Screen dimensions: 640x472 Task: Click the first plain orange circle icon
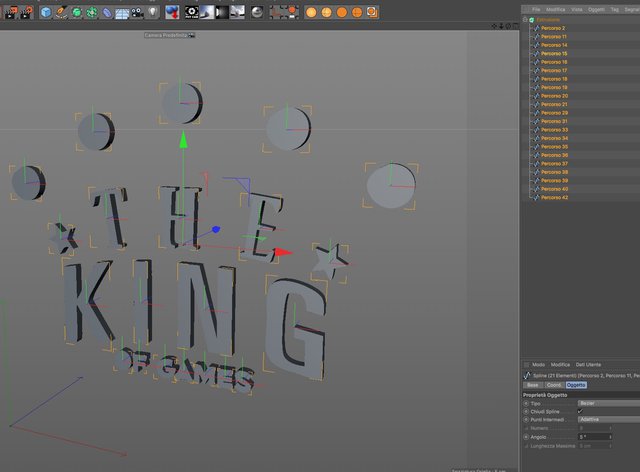coord(311,12)
